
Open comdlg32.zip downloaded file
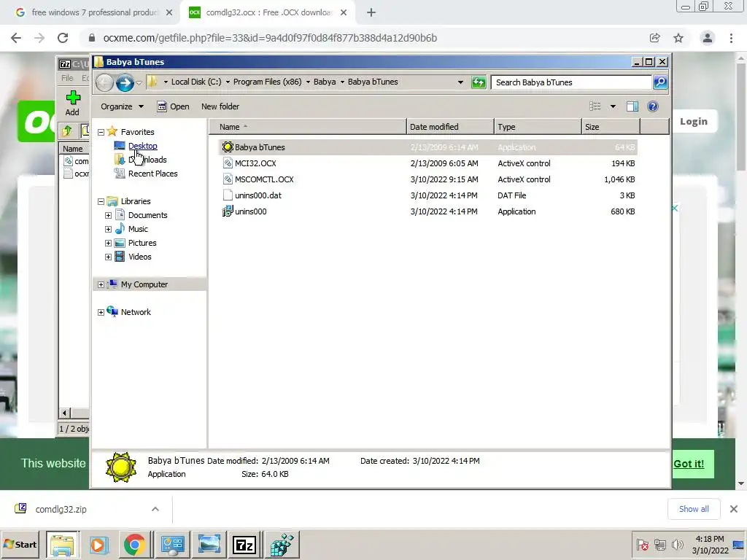click(x=61, y=510)
